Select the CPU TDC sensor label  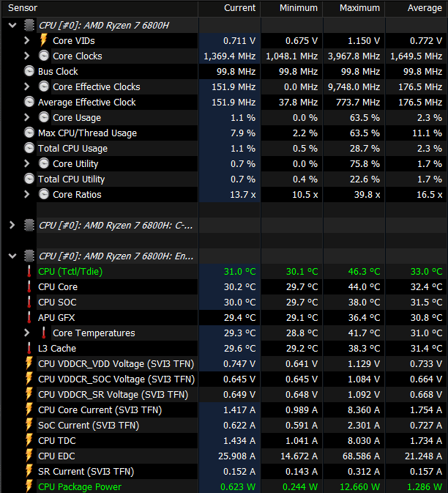pos(57,441)
